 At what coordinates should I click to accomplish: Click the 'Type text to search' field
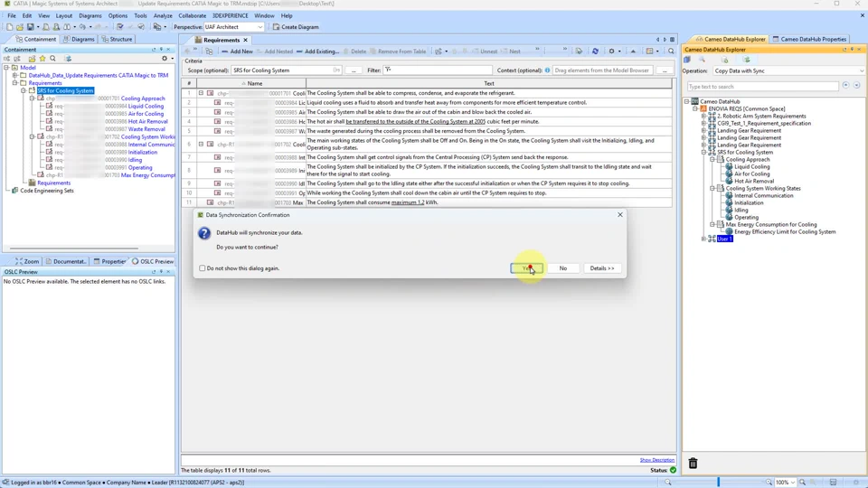click(x=762, y=87)
